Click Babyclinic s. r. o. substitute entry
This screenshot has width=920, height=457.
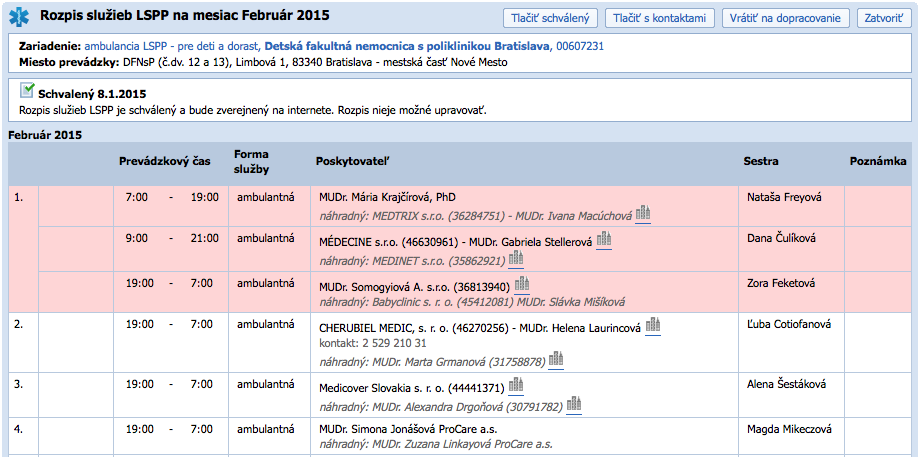click(472, 303)
